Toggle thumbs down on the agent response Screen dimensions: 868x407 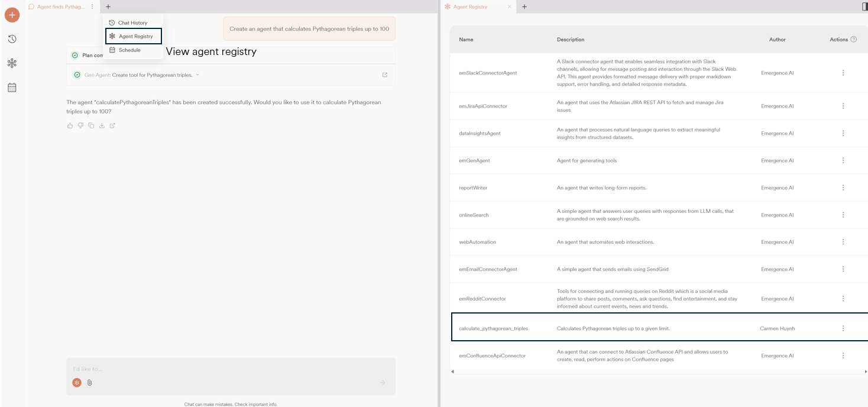tap(80, 125)
